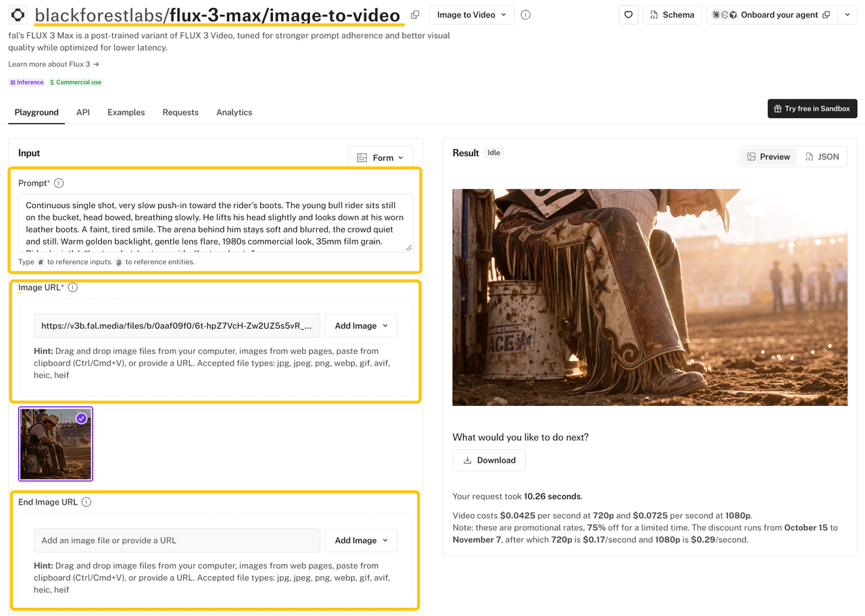This screenshot has width=865, height=616.
Task: Click the '$0.29' price text
Action: [703, 540]
